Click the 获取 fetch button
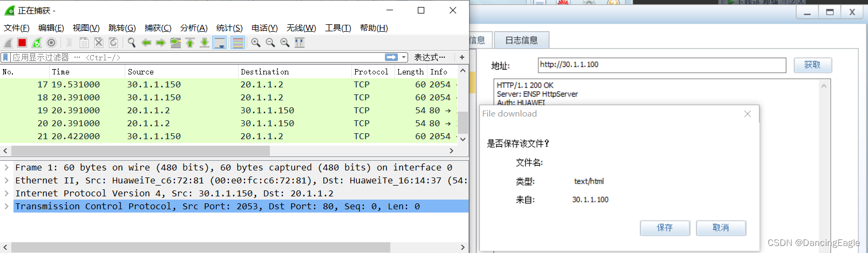The image size is (868, 253). click(x=812, y=65)
